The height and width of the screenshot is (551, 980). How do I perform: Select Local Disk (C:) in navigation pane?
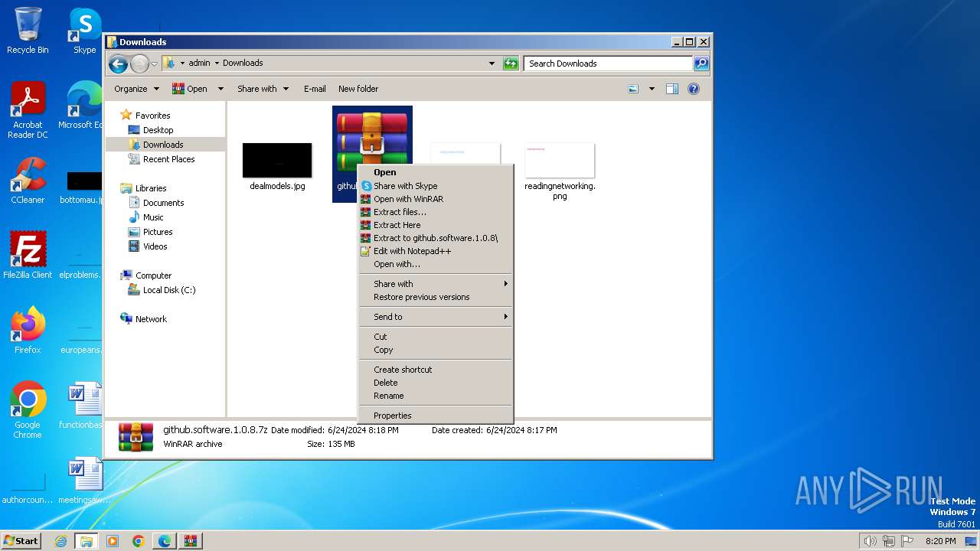(x=168, y=290)
